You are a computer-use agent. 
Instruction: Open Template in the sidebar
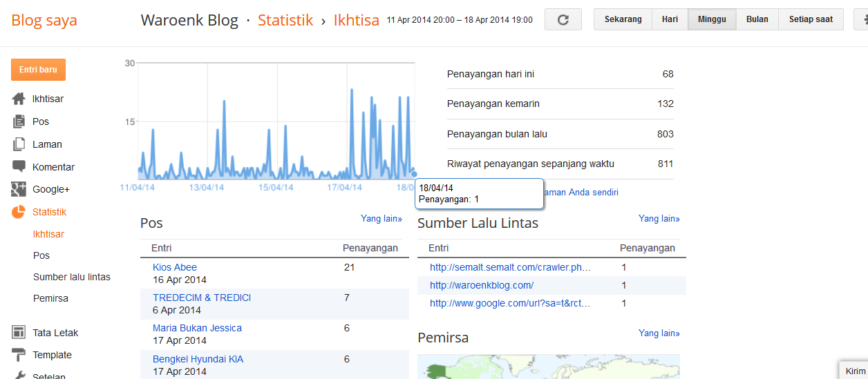52,355
